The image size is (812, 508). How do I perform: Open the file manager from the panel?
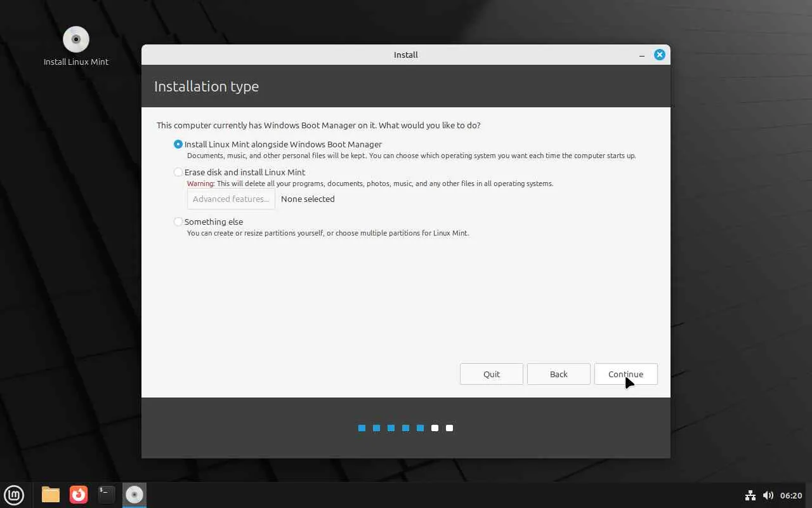[x=51, y=495]
